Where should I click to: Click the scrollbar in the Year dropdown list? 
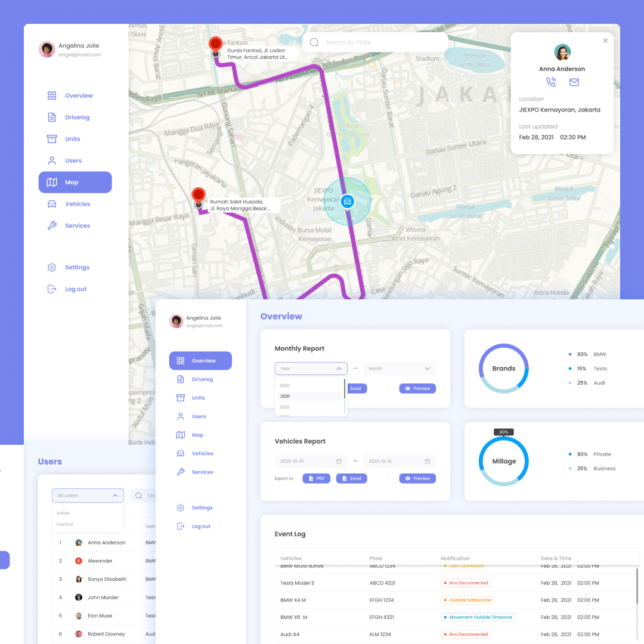(345, 389)
